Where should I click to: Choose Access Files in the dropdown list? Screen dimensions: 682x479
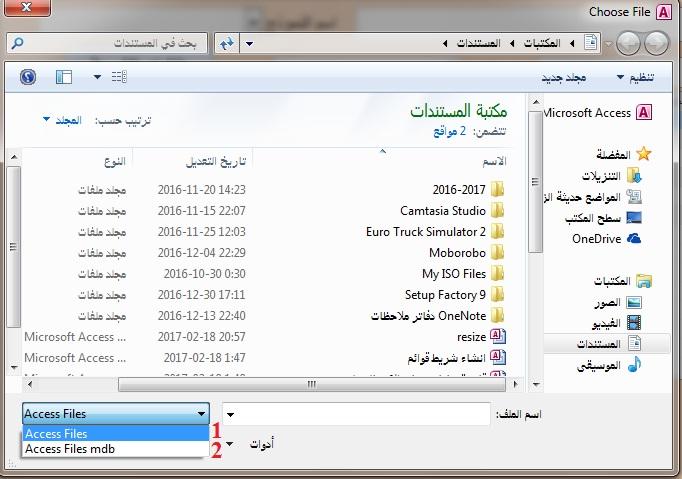coord(116,433)
